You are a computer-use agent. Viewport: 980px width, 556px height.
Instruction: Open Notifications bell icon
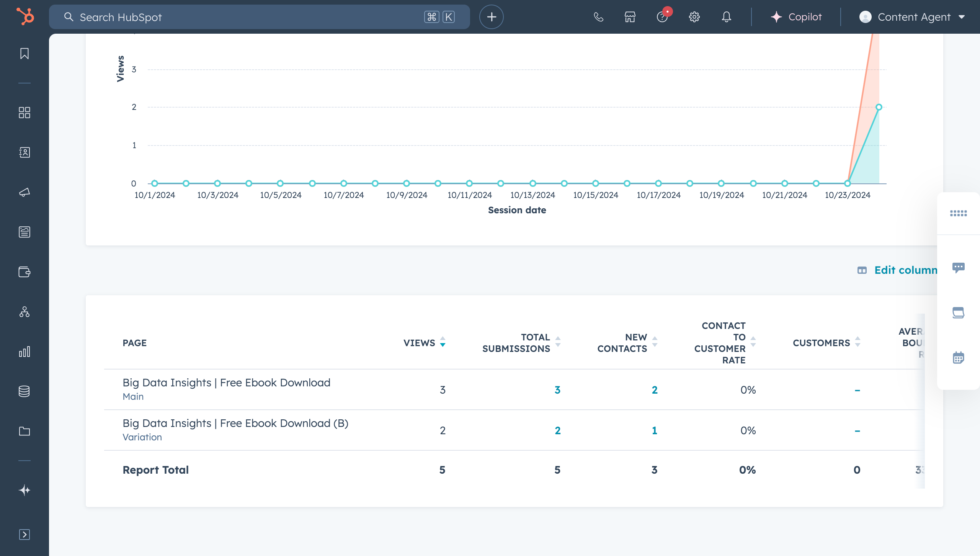[x=727, y=17]
